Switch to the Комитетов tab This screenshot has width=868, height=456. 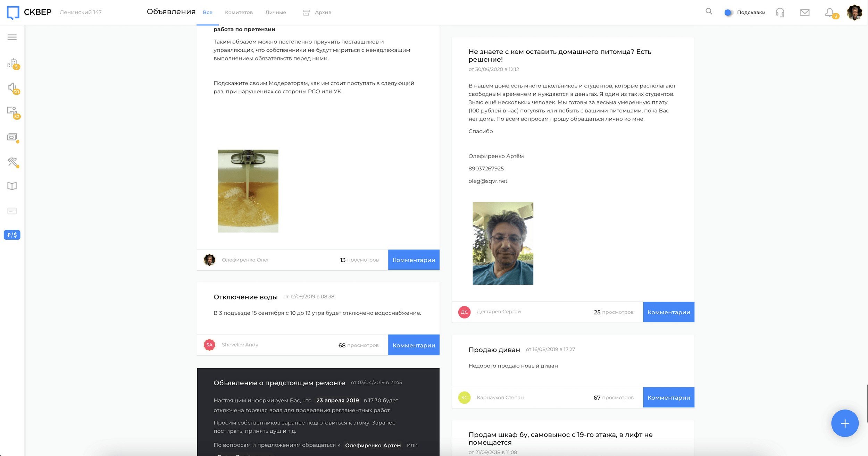point(239,12)
